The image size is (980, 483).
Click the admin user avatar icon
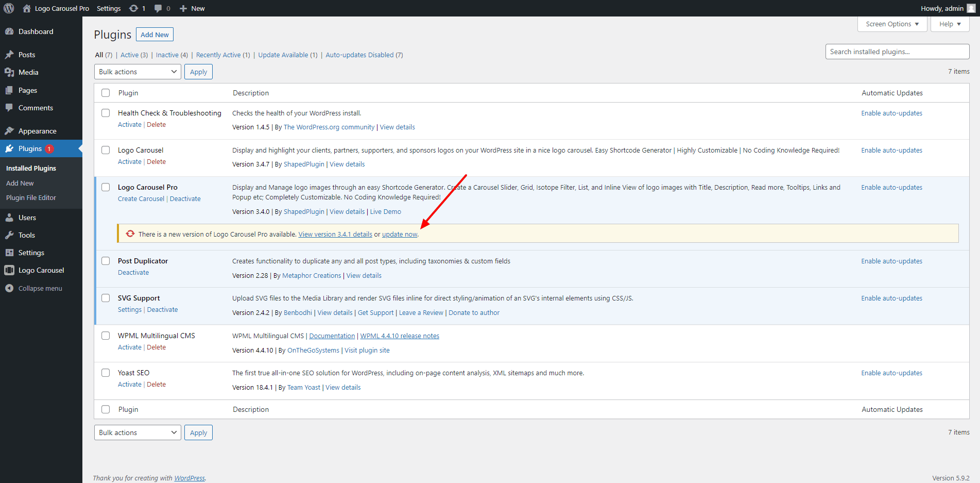click(971, 8)
